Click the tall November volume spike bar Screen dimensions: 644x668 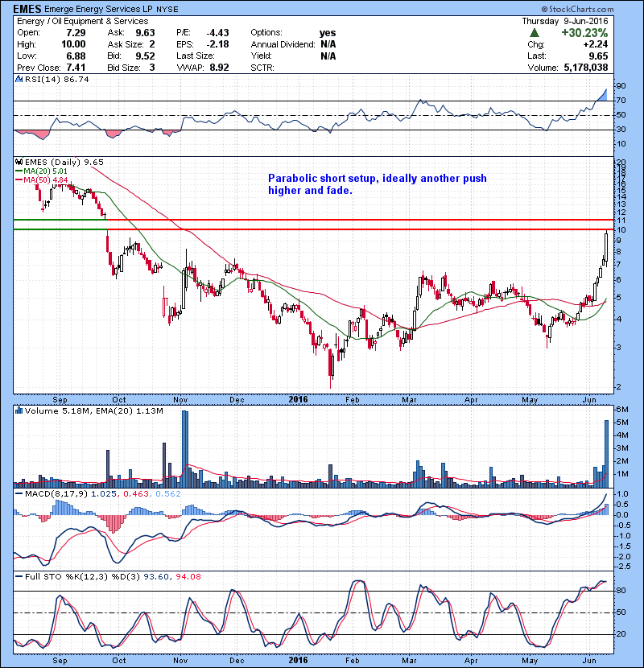(x=185, y=449)
